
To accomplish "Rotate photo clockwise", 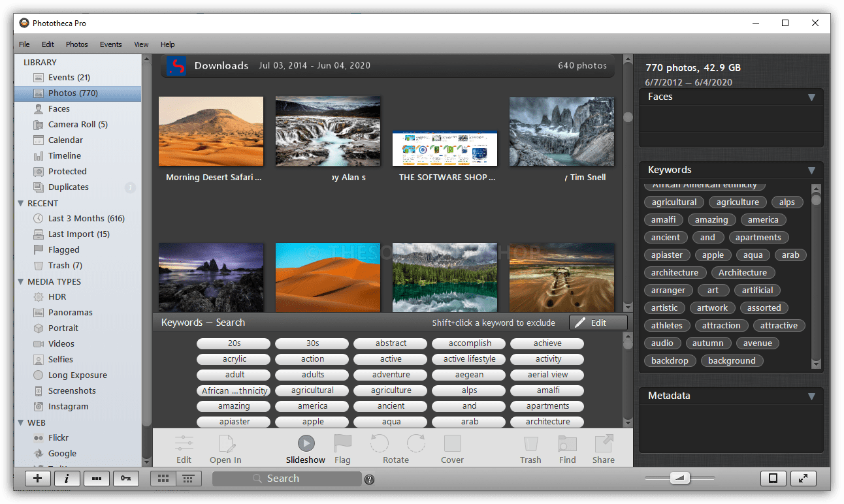I will point(415,444).
